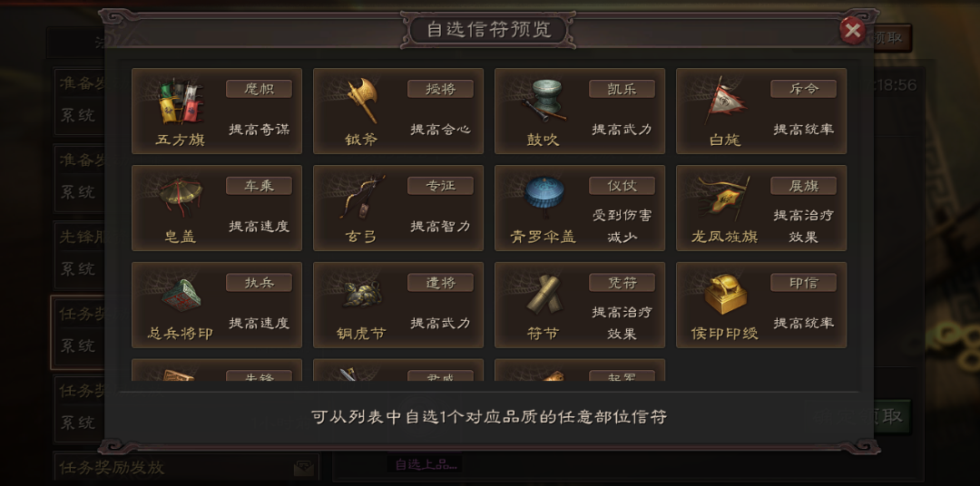This screenshot has width=980, height=486.
Task: Click the 自选上品 item label
Action: [x=425, y=464]
